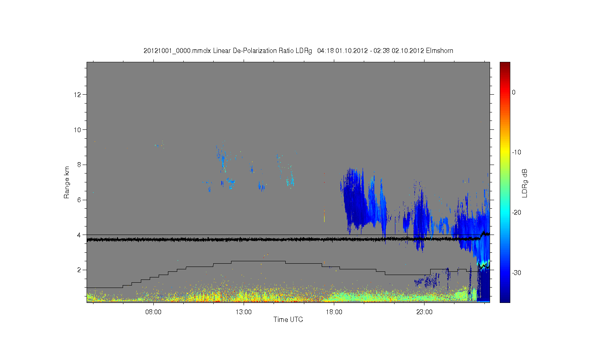
Task: Click the colorbar tick label -10
Action: pyautogui.click(x=516, y=152)
